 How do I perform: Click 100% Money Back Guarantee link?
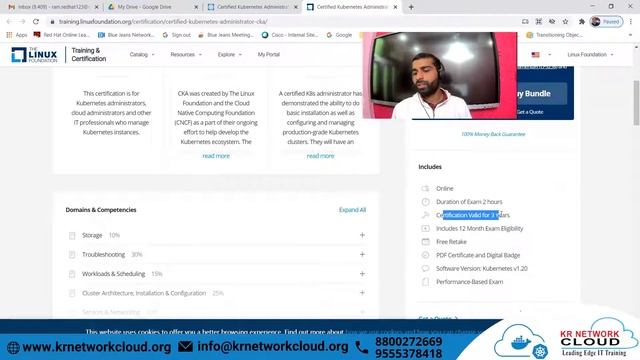coord(493,134)
